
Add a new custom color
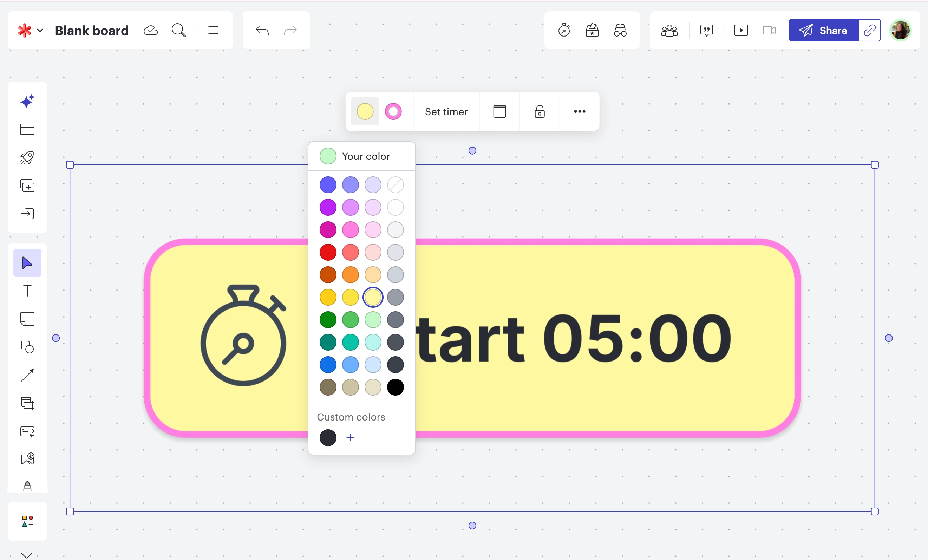(350, 437)
